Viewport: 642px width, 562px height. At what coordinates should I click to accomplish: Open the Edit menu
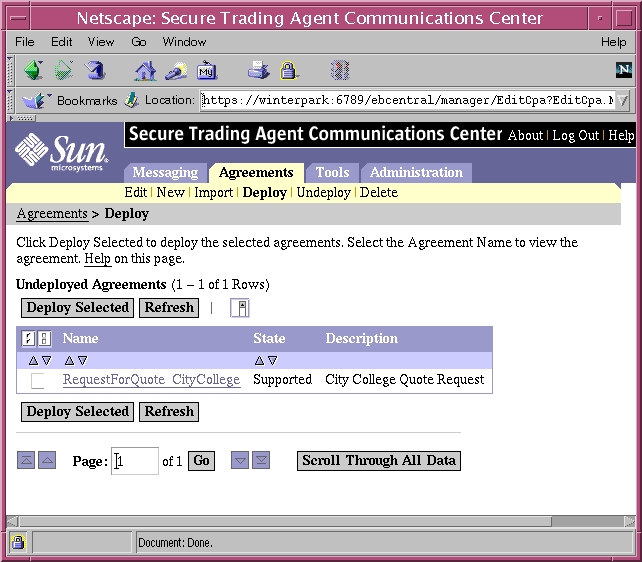click(x=61, y=42)
